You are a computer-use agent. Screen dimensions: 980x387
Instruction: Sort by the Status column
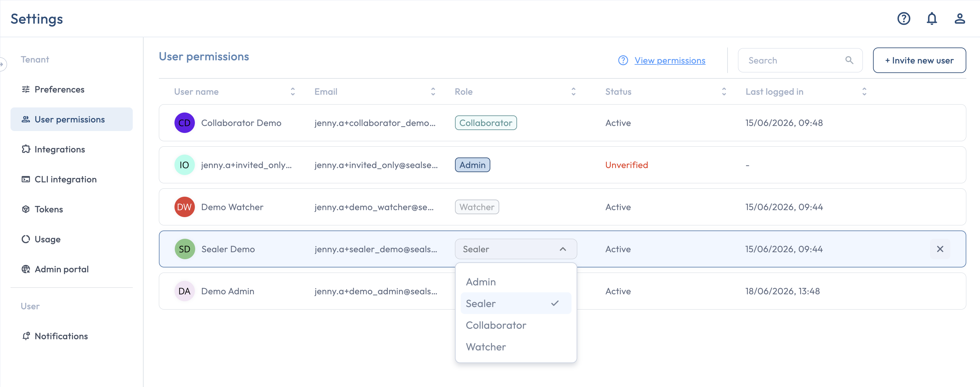click(x=724, y=91)
